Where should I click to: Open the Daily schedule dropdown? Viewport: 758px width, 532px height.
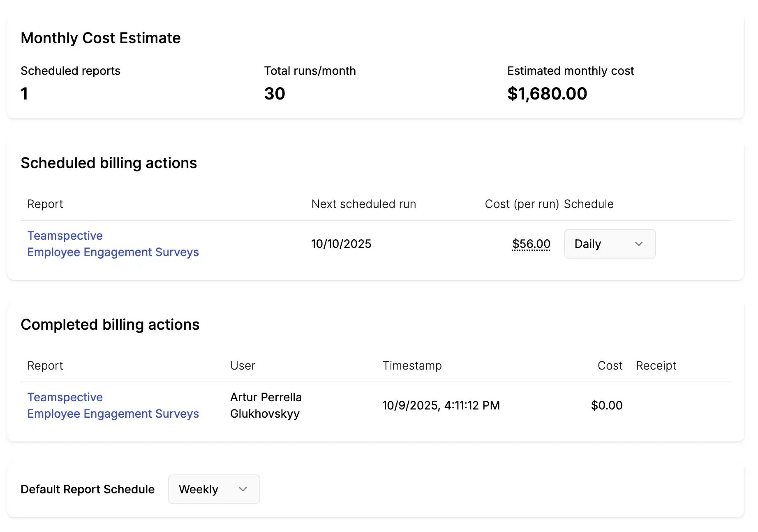tap(609, 244)
